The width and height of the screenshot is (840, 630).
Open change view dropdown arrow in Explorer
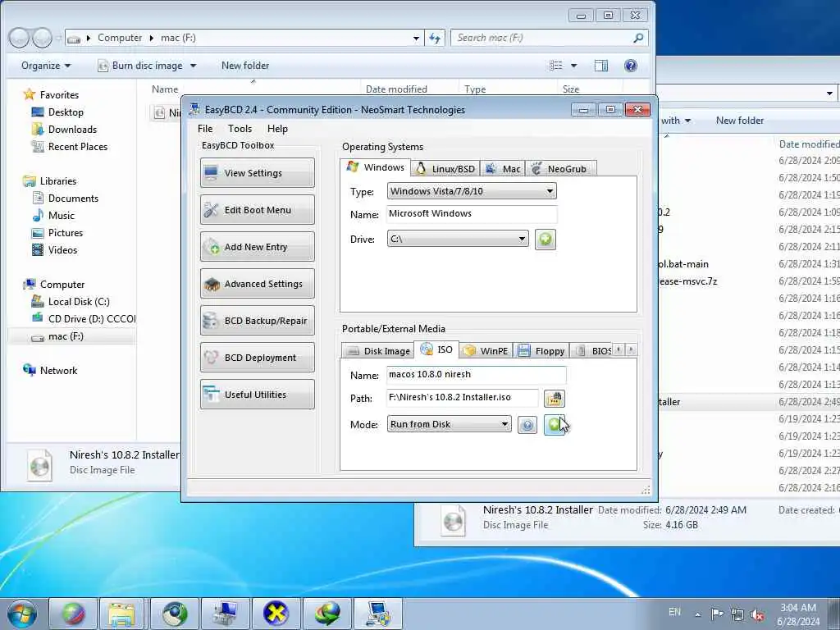tap(573, 66)
